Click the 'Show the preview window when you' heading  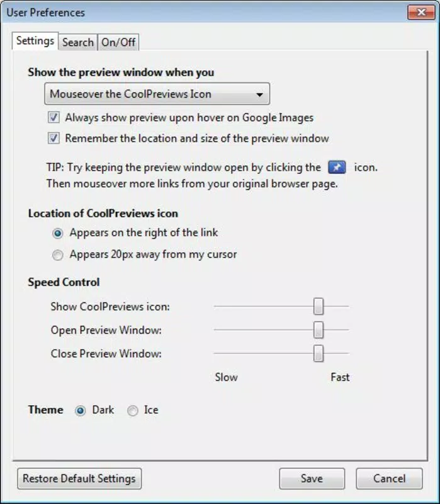(121, 72)
